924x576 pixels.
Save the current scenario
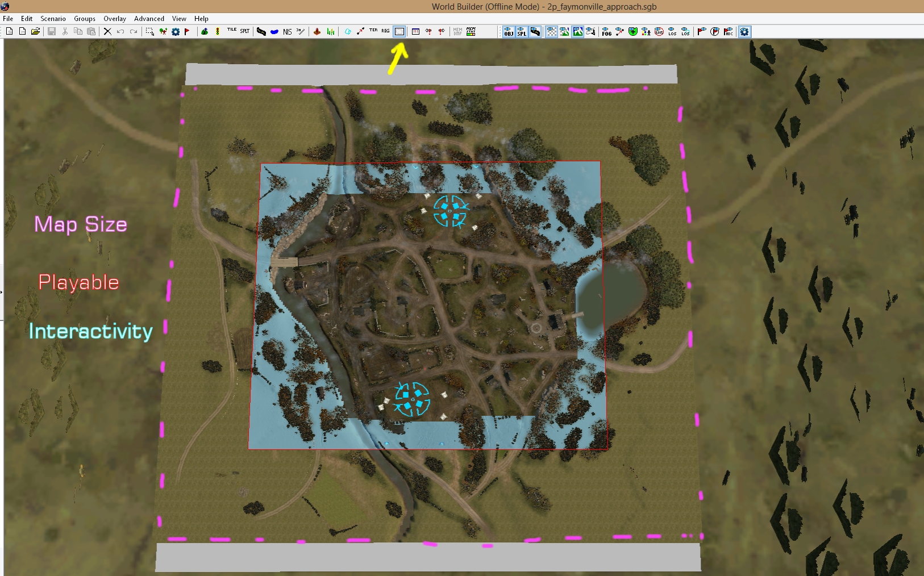click(x=52, y=31)
